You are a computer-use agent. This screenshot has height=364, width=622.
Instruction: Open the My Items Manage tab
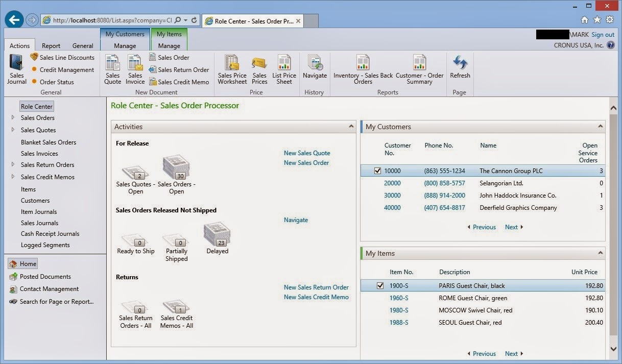pos(169,45)
